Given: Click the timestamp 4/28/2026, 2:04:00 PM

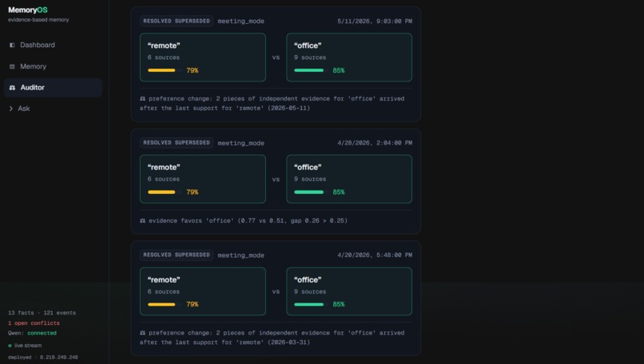Looking at the screenshot, I should [375, 143].
